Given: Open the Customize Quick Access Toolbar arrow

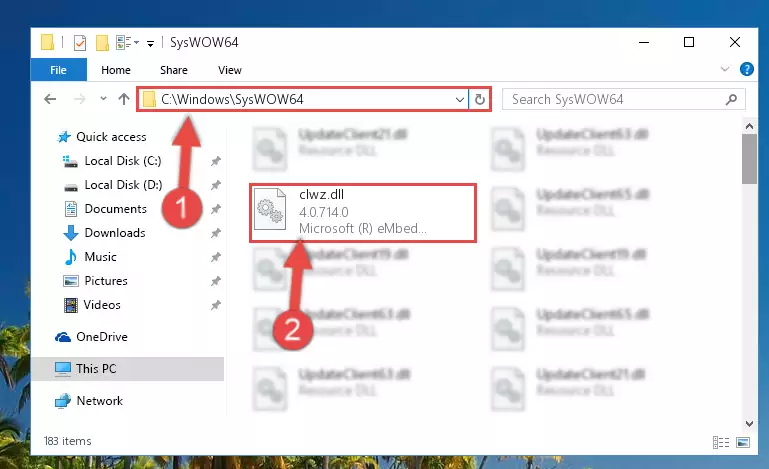Looking at the screenshot, I should (x=151, y=43).
